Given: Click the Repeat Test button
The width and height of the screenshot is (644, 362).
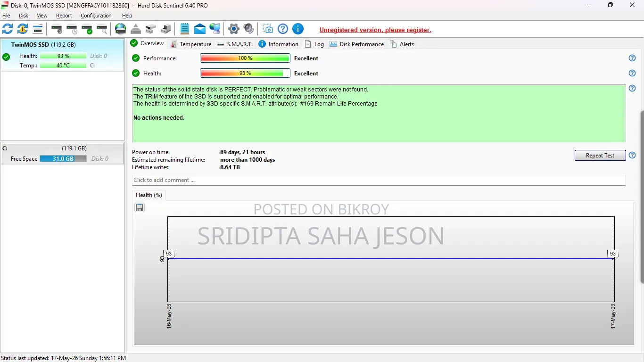Looking at the screenshot, I should tap(600, 155).
